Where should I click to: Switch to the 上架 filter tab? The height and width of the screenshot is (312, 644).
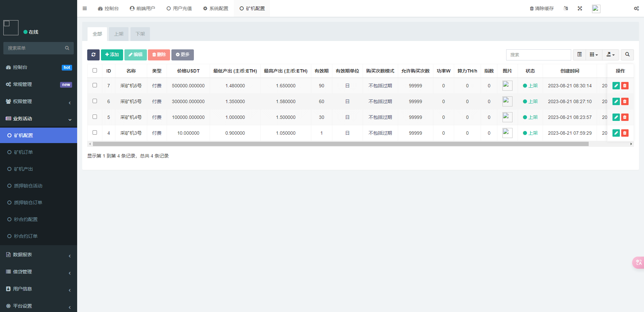(119, 34)
